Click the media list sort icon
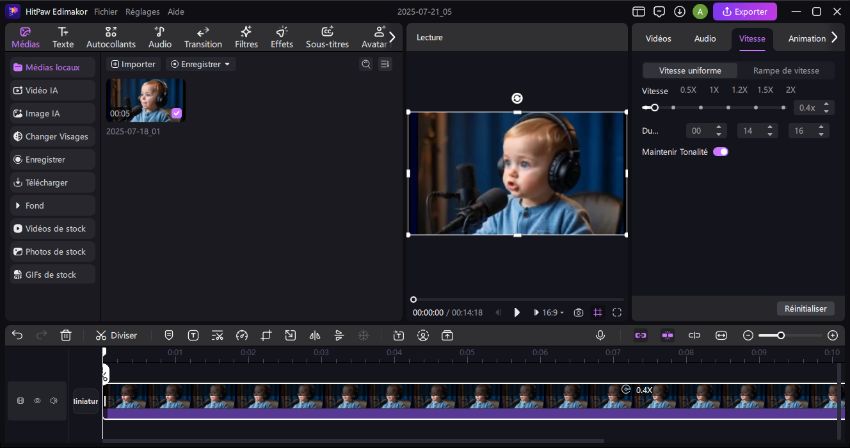The width and height of the screenshot is (850, 448). point(385,64)
